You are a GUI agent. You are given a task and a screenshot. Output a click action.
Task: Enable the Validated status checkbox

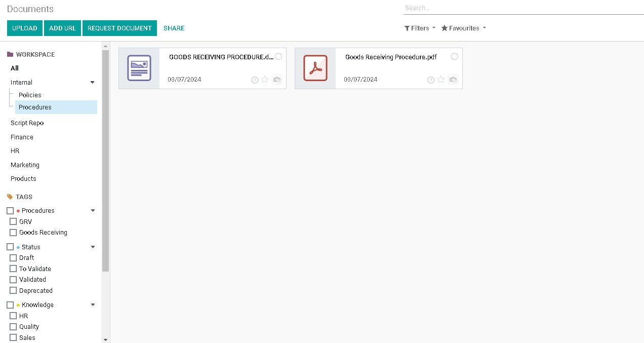[x=13, y=279]
